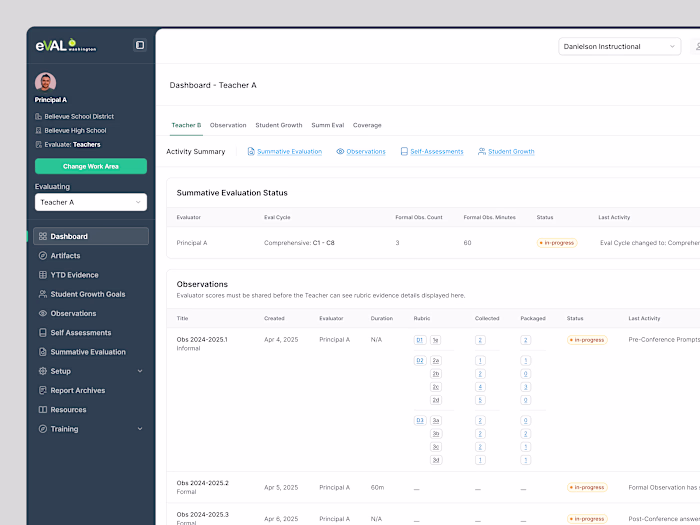Click the Student Growth link in Activity Summary
The height and width of the screenshot is (525, 700).
511,151
